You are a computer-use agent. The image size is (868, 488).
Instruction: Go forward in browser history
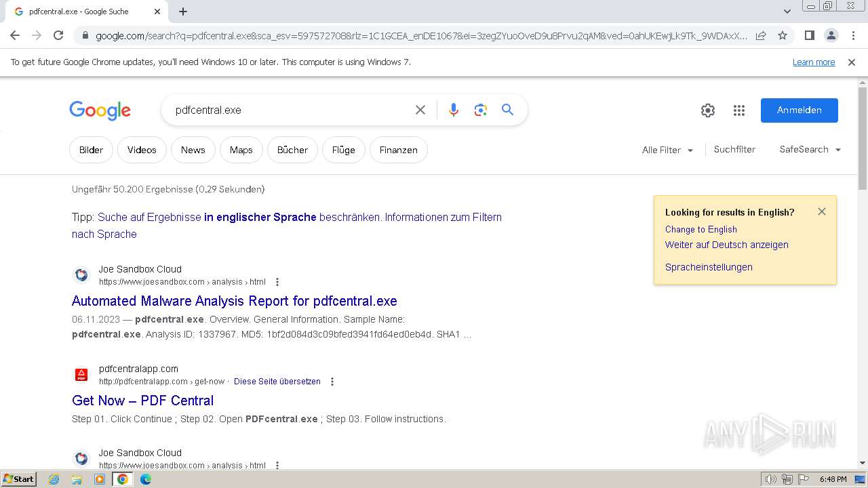[37, 35]
